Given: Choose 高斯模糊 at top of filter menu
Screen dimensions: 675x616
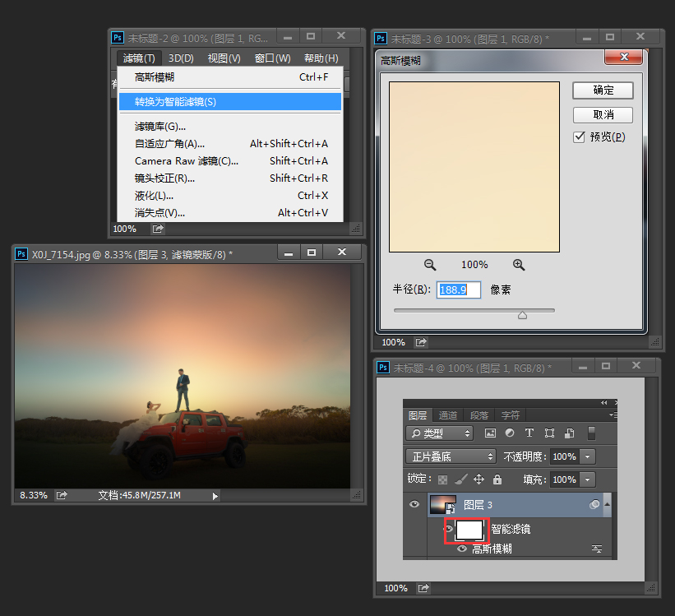Looking at the screenshot, I should (230, 77).
